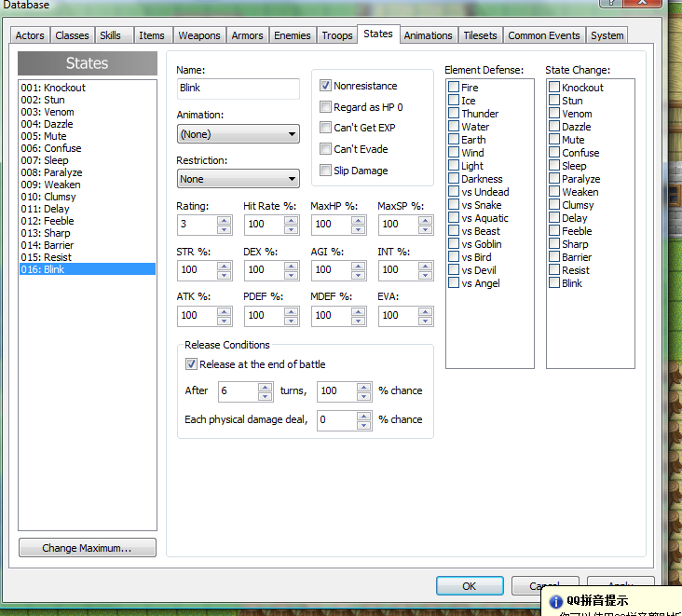Increase the DEX % value
Image resolution: width=682 pixels, height=616 pixels.
click(x=291, y=266)
